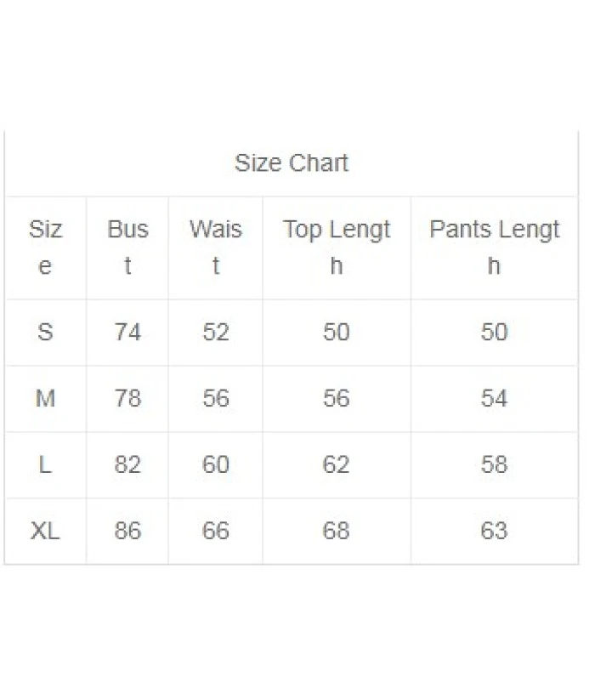Click the Bust column header
This screenshot has width=595, height=700.
coord(127,248)
